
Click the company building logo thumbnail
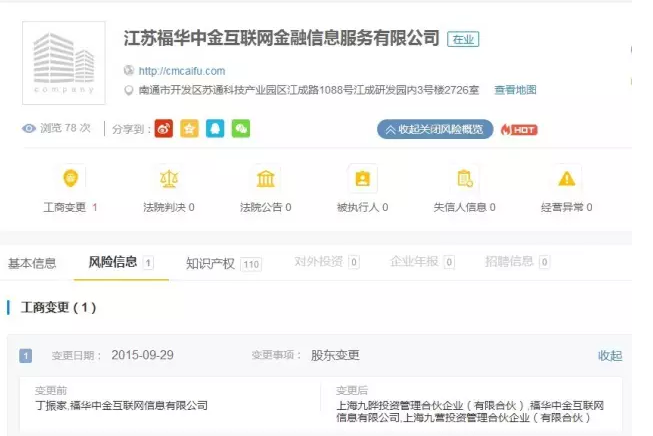coord(64,63)
